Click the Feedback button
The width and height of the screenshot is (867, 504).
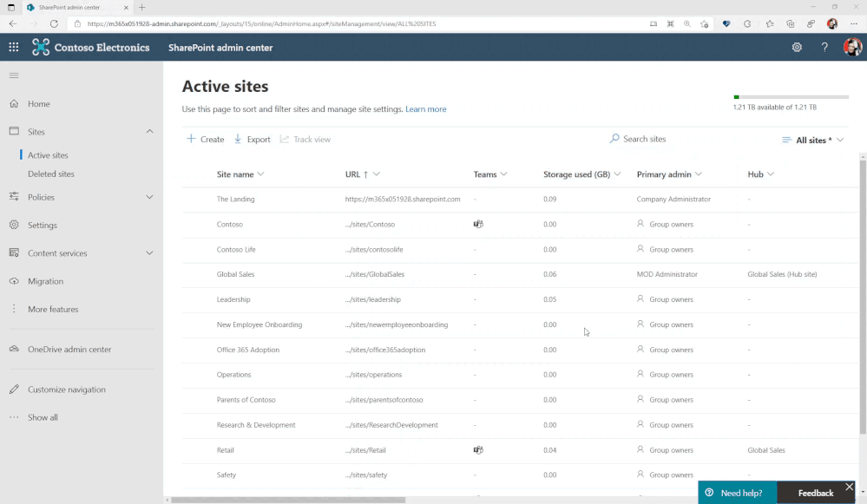816,493
